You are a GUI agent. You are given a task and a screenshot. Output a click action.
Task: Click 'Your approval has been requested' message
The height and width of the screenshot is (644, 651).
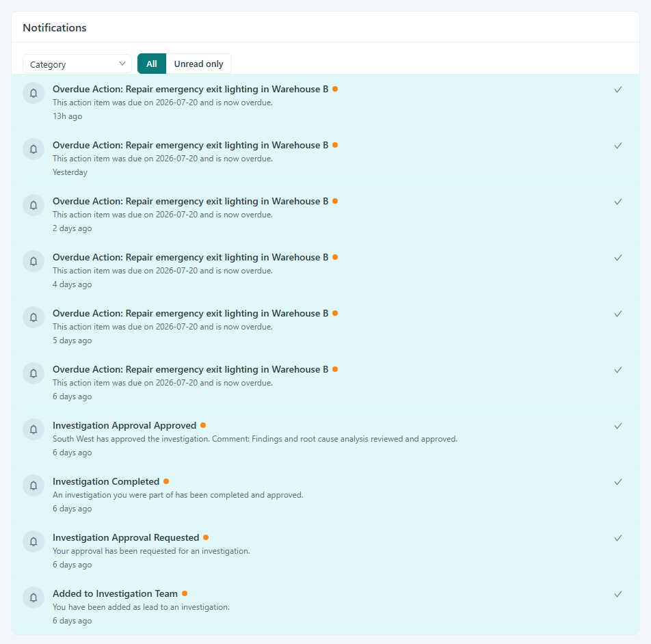click(x=151, y=550)
